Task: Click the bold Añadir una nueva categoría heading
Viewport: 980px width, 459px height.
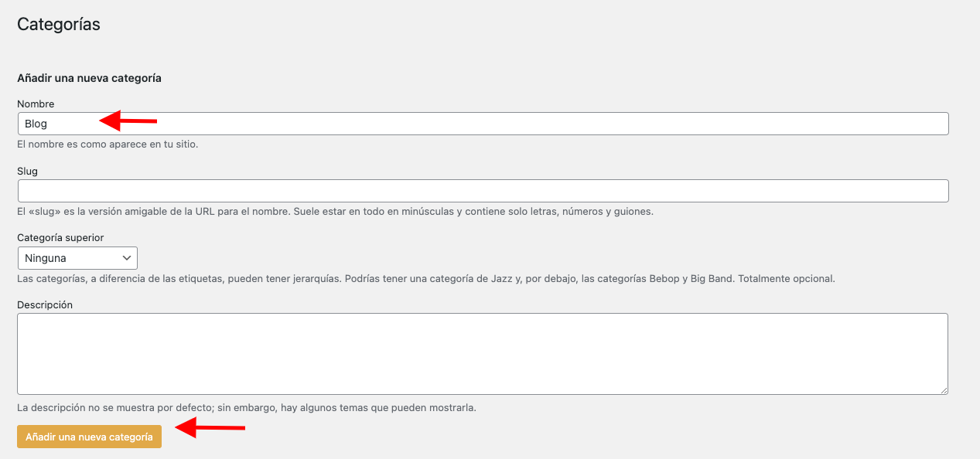Action: (x=89, y=78)
